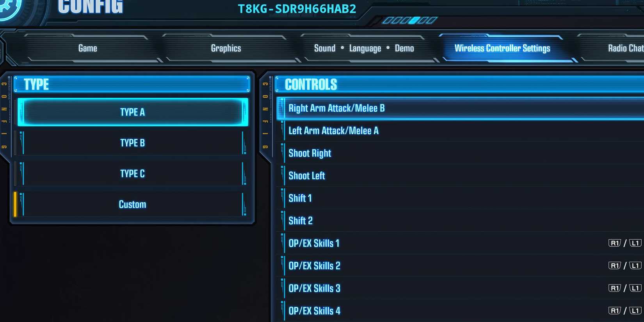
Task: Click the page indicator segments under the code
Action: 409,20
